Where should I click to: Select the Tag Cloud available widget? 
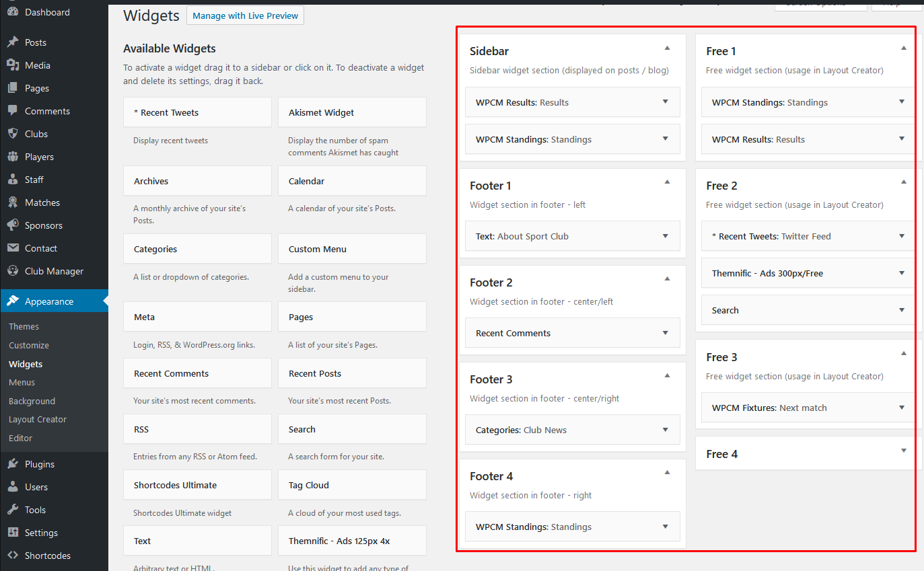coord(352,485)
